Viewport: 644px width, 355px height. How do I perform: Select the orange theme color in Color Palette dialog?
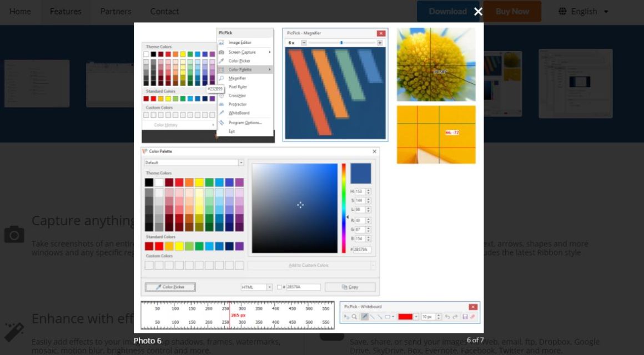[x=189, y=182]
